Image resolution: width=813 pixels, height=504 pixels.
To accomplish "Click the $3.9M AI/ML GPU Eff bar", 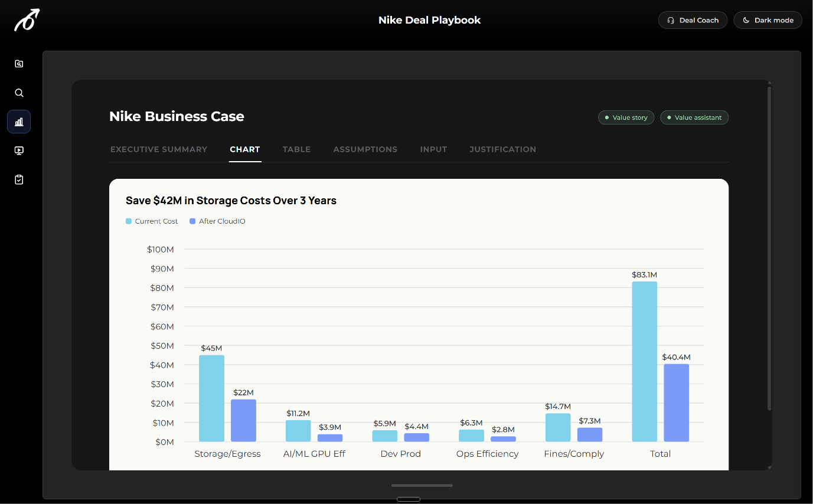I will 330,438.
